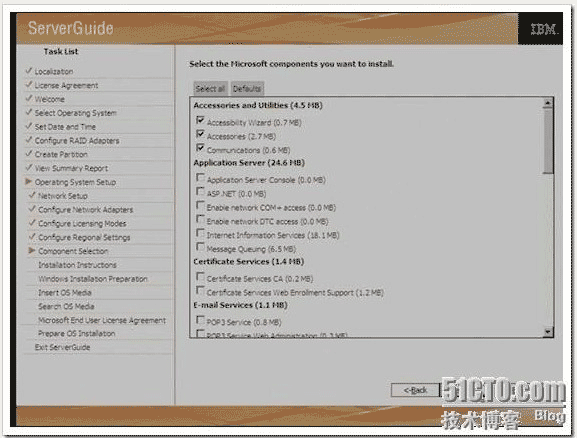The height and width of the screenshot is (438, 577).
Task: Enable network COM+ access checkbox
Action: [x=200, y=205]
